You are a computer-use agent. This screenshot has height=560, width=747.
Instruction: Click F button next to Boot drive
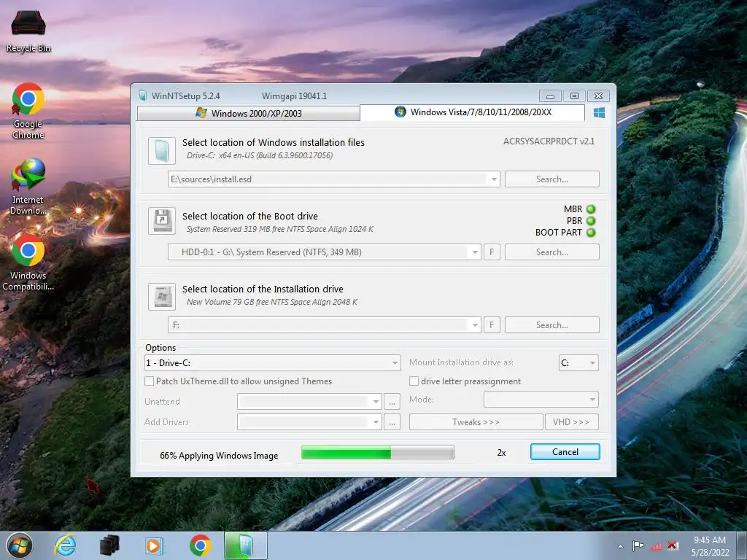492,252
